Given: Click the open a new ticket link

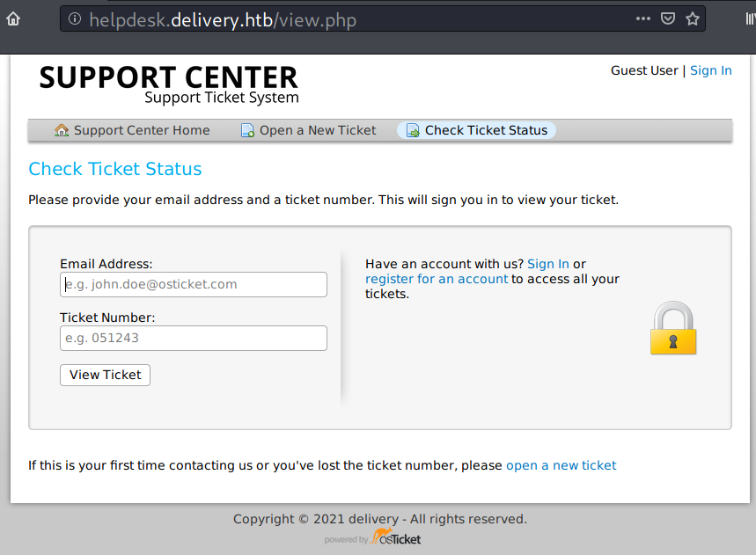Looking at the screenshot, I should 561,465.
